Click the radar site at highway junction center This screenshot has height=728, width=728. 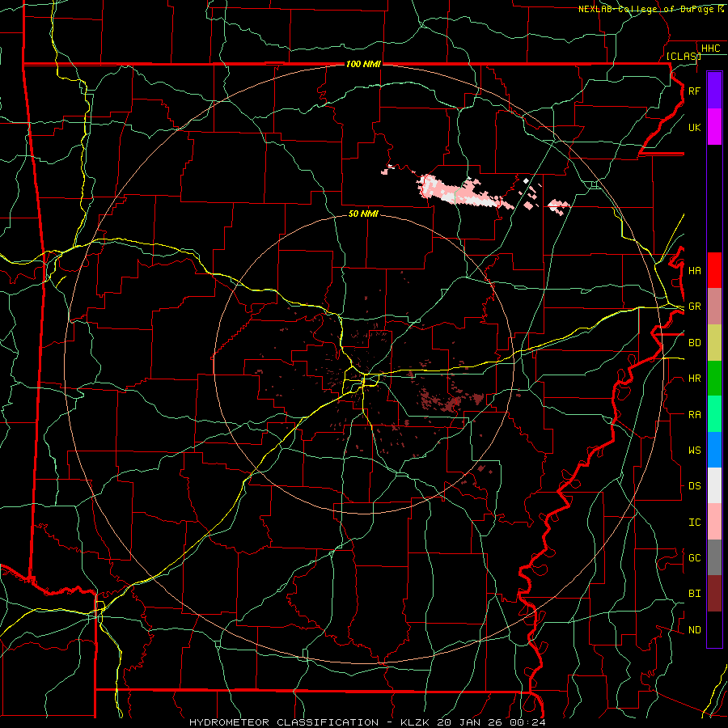click(x=364, y=375)
